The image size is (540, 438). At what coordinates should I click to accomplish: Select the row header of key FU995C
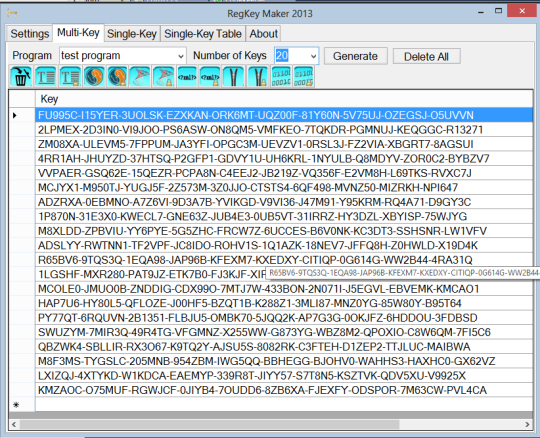click(22, 115)
